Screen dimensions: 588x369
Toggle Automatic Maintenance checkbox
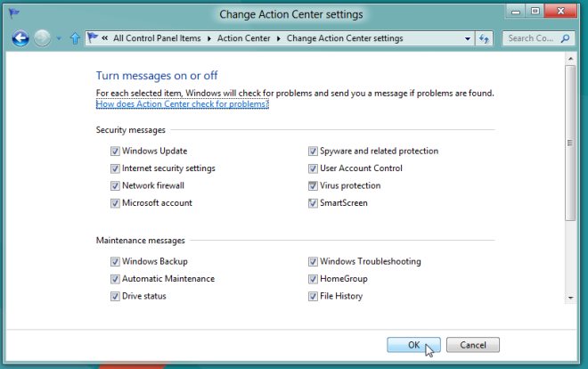coord(115,279)
